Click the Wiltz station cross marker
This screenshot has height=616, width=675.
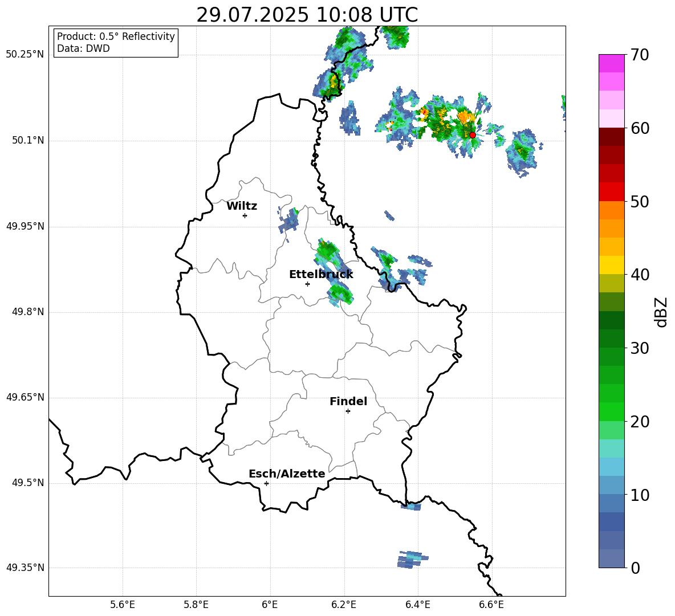[x=245, y=215]
